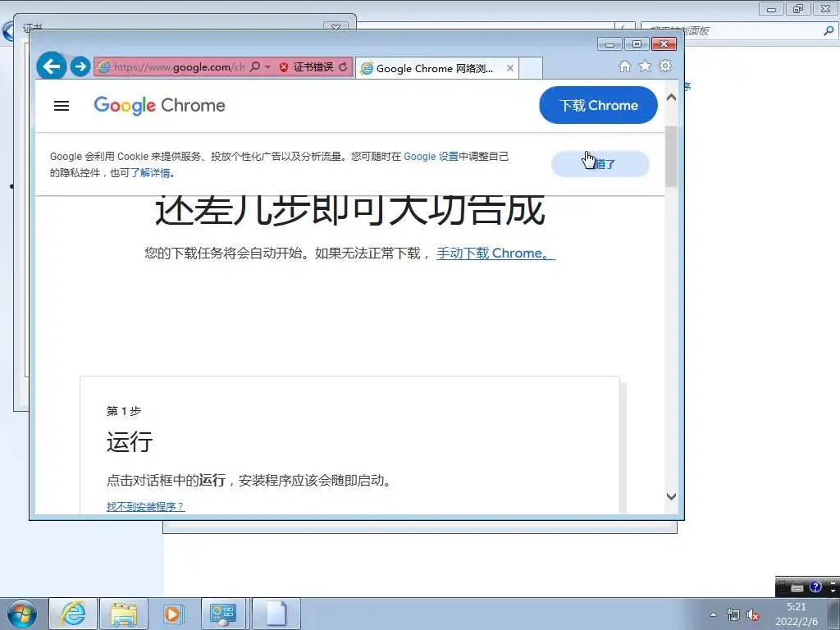The width and height of the screenshot is (840, 630).
Task: Open the 找不到安装程序? link
Action: coord(146,506)
